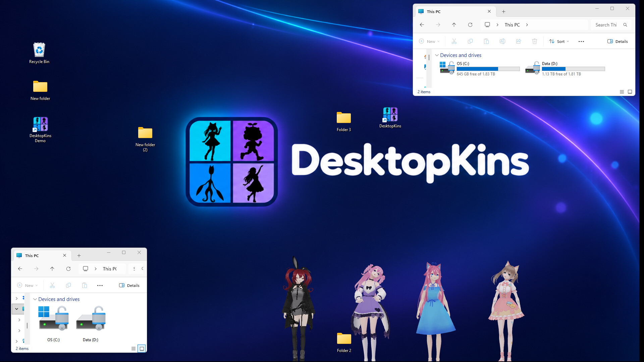Toggle Details pane in top This PC window

click(x=618, y=41)
